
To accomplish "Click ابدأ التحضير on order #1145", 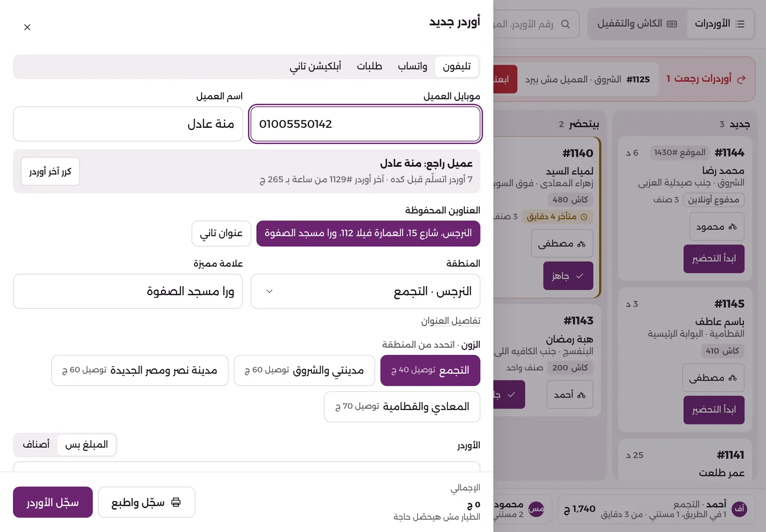I will [714, 410].
